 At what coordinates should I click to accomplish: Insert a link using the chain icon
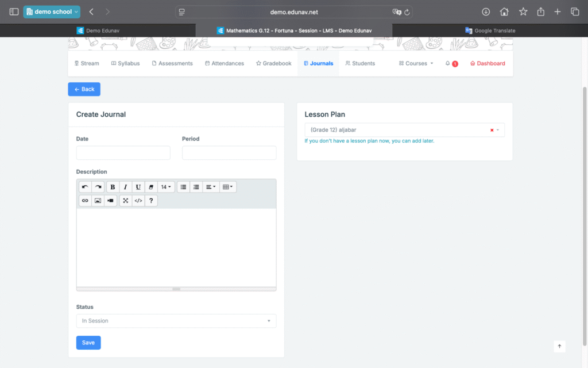[x=85, y=201]
